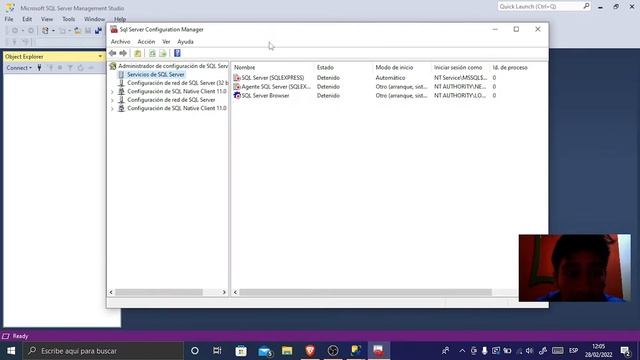Click the SQL Server Configuration Manager taskbar icon
Viewport: 640px width, 360px height.
click(x=378, y=351)
